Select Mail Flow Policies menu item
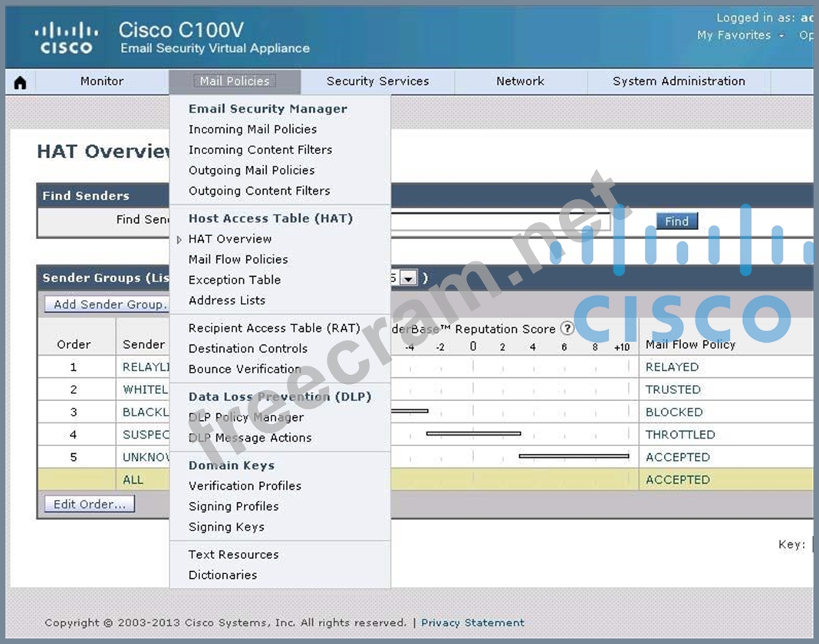 pos(238,260)
